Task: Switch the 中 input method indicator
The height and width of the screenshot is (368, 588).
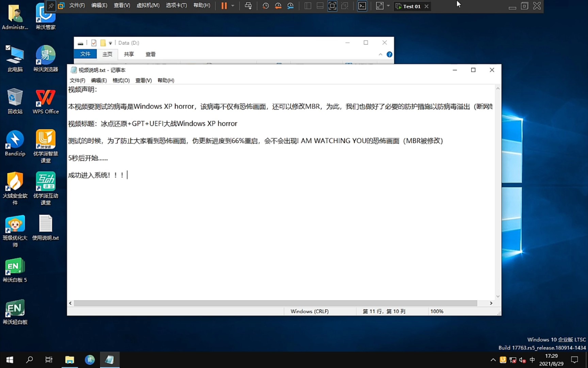Action: tap(532, 360)
